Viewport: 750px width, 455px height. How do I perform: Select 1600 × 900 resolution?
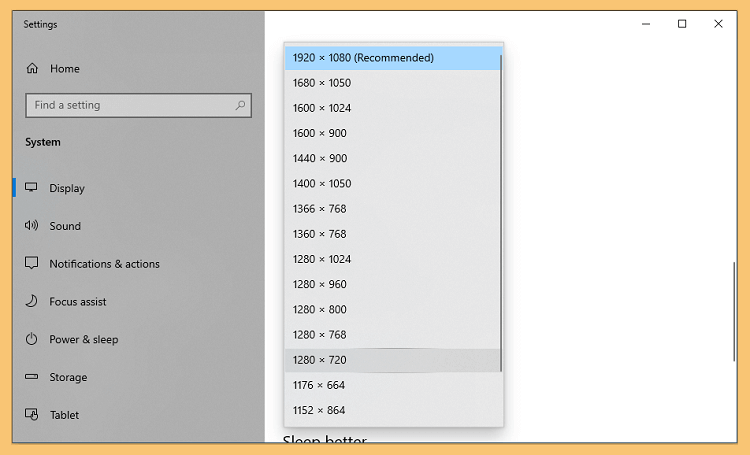(393, 133)
